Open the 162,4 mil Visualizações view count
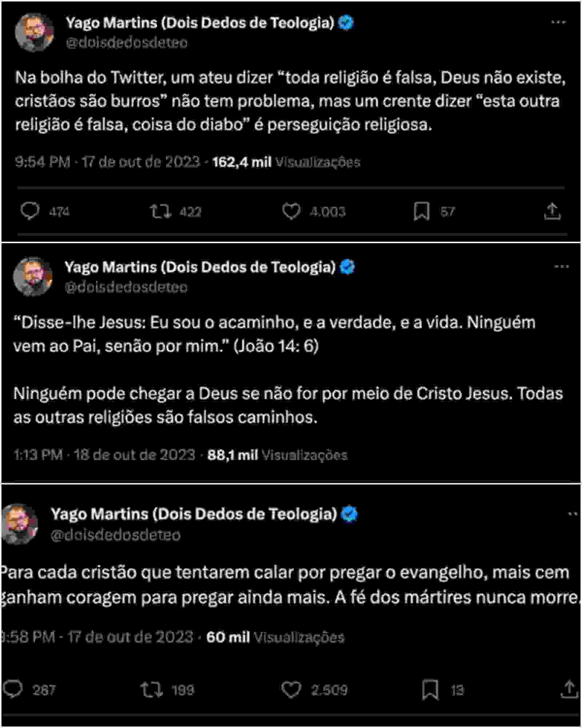This screenshot has height=728, width=582. (x=286, y=162)
